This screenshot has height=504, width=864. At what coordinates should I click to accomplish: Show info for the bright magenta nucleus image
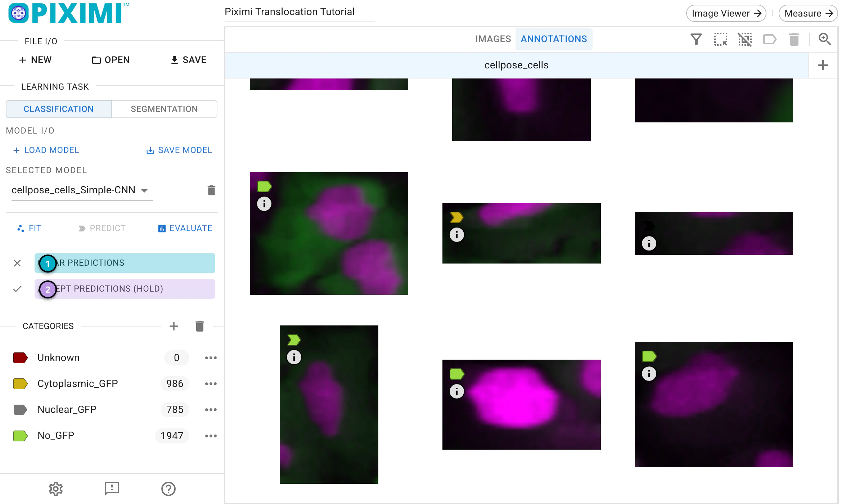pyautogui.click(x=457, y=391)
